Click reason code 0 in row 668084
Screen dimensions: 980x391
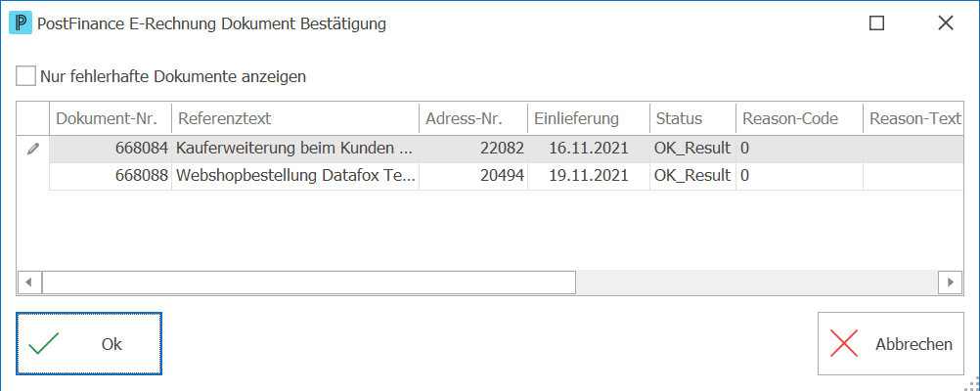(x=799, y=150)
